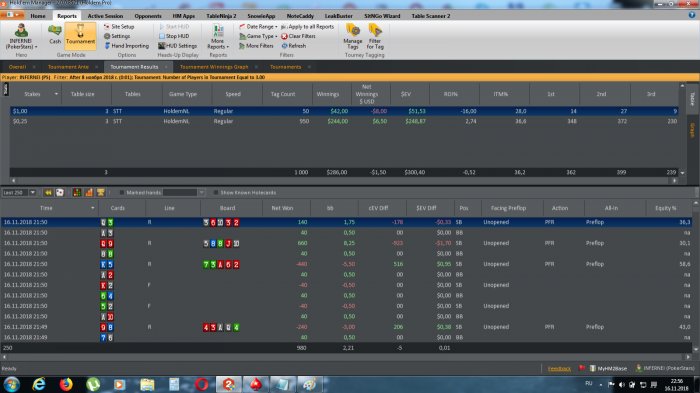This screenshot has width=700, height=393.
Task: Click the hands list horizontal scrollbar
Action: tap(346, 357)
